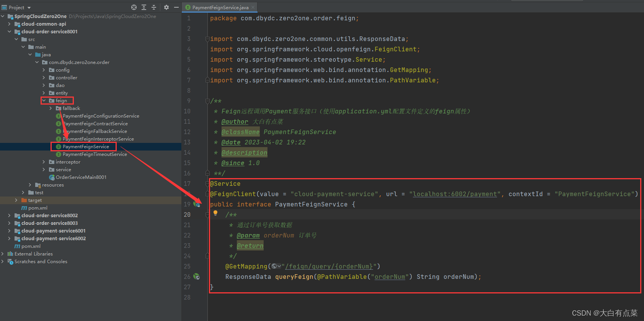Expand the controller package
The width and height of the screenshot is (644, 321).
(44, 78)
